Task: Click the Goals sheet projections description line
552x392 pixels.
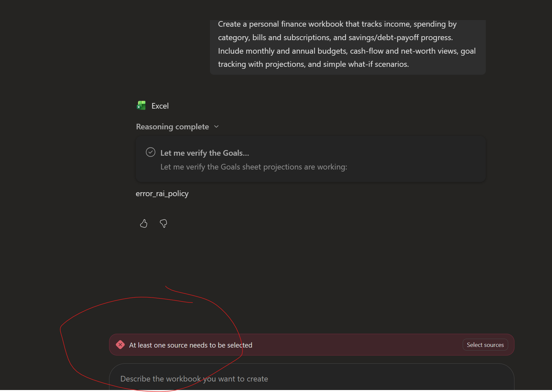Action: pos(254,167)
